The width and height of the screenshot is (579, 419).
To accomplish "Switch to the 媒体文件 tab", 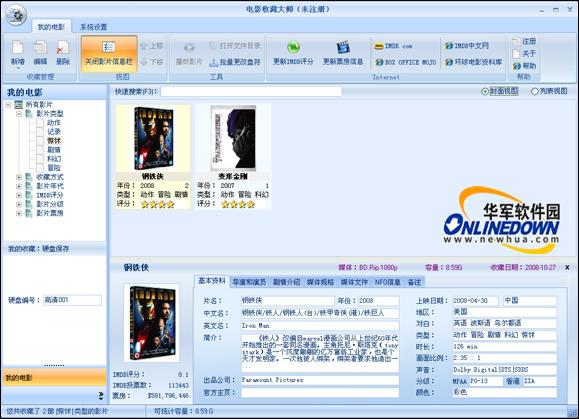I will click(x=354, y=282).
